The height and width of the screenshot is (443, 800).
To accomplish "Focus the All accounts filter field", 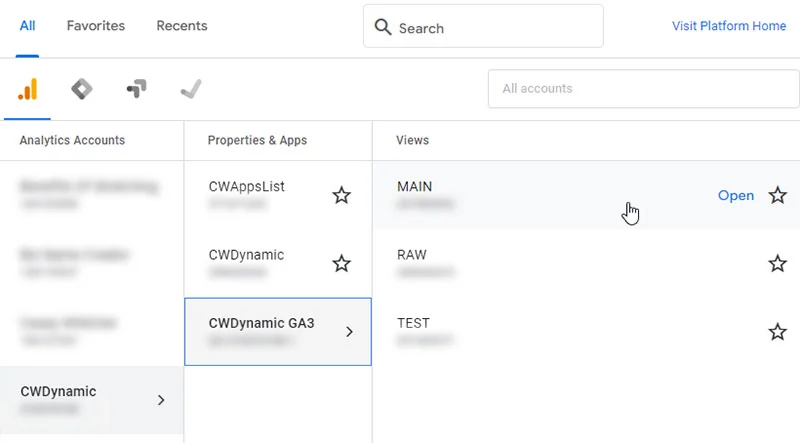I will coord(643,89).
